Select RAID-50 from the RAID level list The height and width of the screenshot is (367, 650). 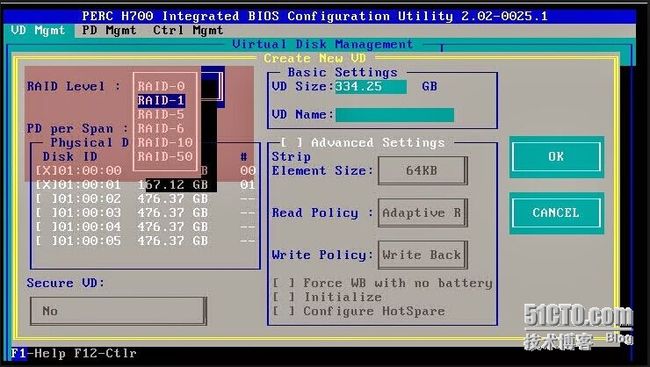click(165, 157)
